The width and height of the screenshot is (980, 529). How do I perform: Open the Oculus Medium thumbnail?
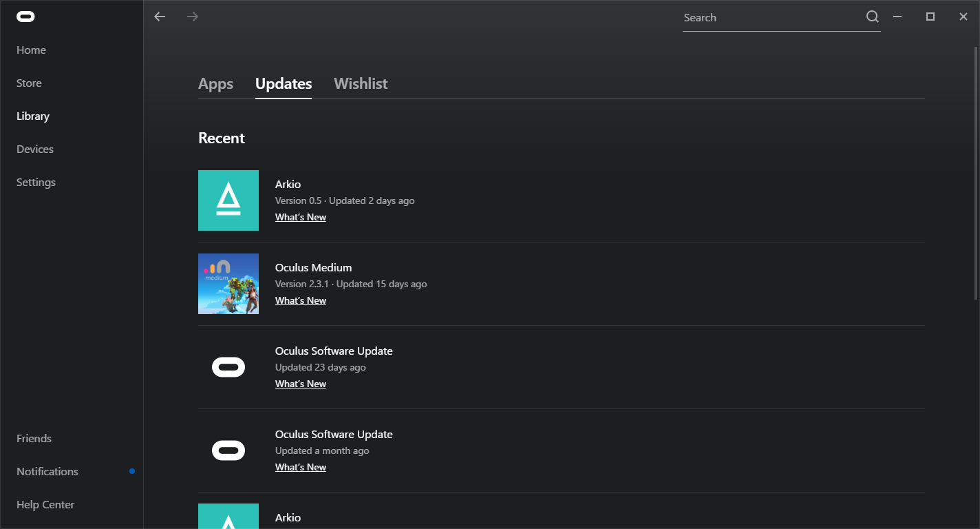click(x=228, y=284)
